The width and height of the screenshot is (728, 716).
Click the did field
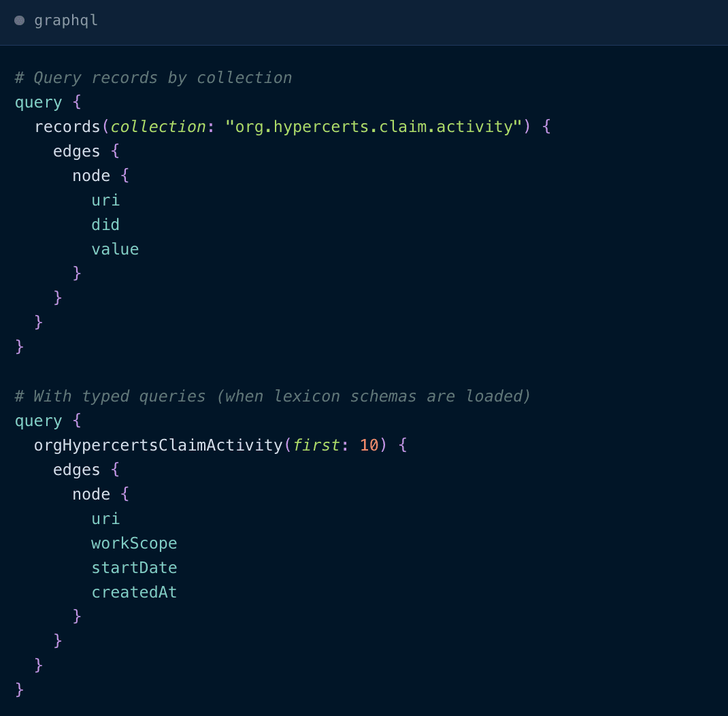tap(105, 225)
